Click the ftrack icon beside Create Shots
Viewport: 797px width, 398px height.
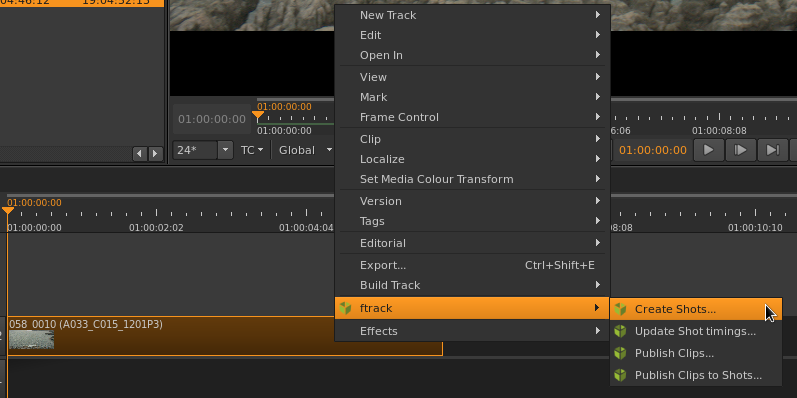620,309
